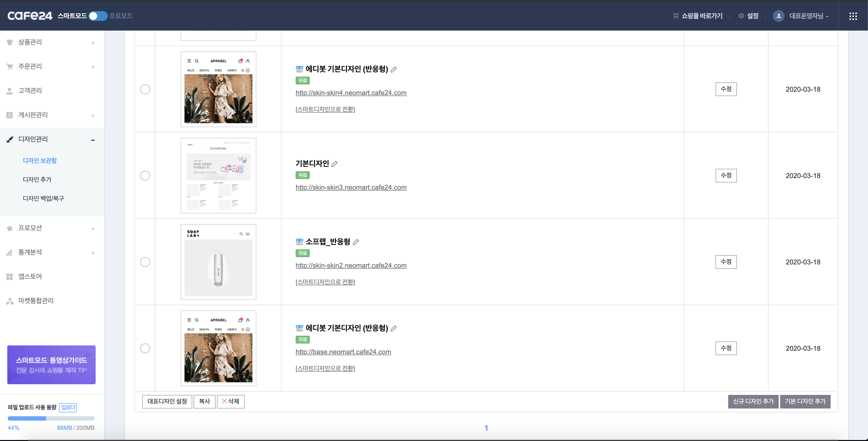The height and width of the screenshot is (441, 868).
Task: Click pencil edit icon next to 기본디자인
Action: pyautogui.click(x=334, y=164)
